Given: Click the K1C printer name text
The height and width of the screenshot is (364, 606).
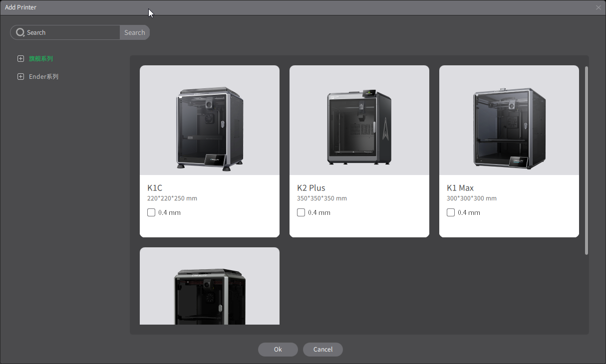Looking at the screenshot, I should coord(155,188).
